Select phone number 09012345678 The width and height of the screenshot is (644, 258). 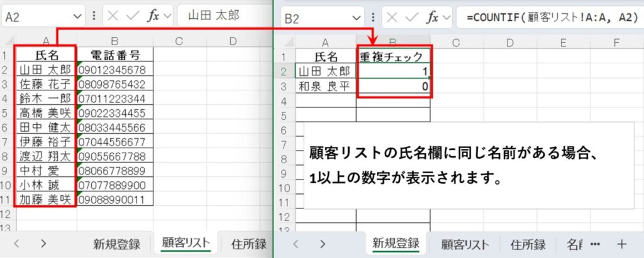(x=114, y=69)
